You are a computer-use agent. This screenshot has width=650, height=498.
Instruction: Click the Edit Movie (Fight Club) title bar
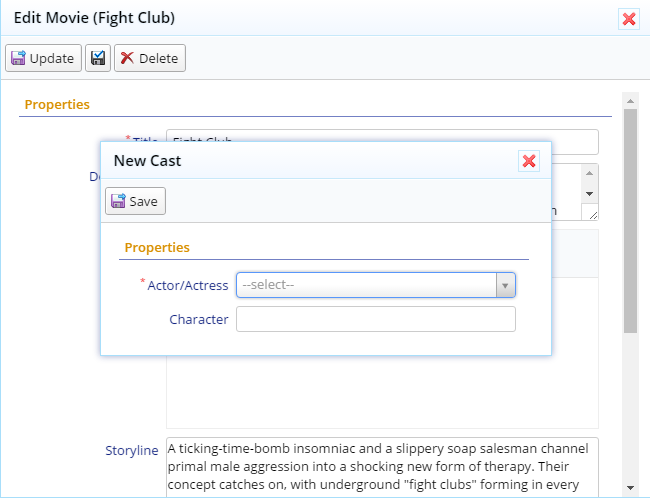coord(300,18)
